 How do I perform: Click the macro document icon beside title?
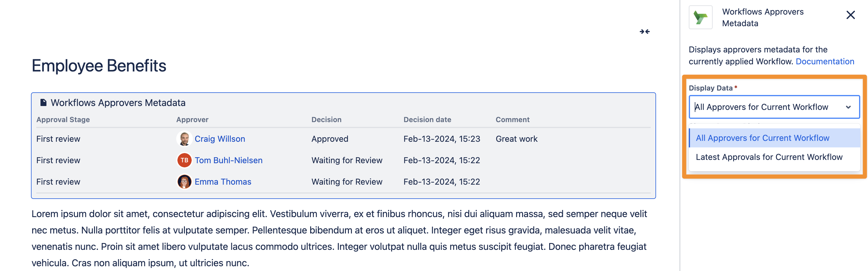click(x=43, y=102)
